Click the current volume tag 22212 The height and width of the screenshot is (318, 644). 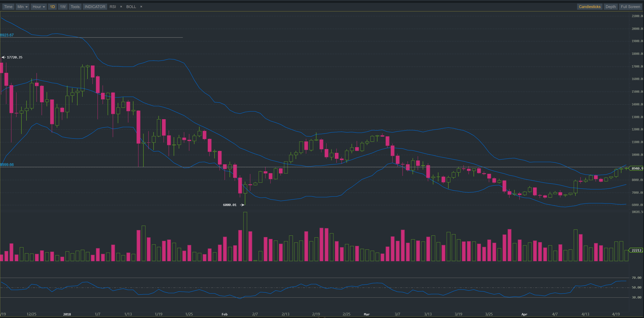click(x=637, y=250)
